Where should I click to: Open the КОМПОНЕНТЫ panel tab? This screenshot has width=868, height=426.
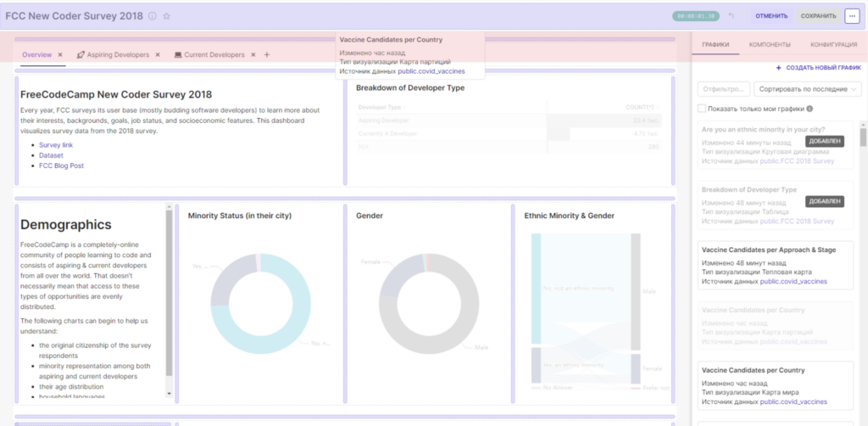click(x=770, y=45)
